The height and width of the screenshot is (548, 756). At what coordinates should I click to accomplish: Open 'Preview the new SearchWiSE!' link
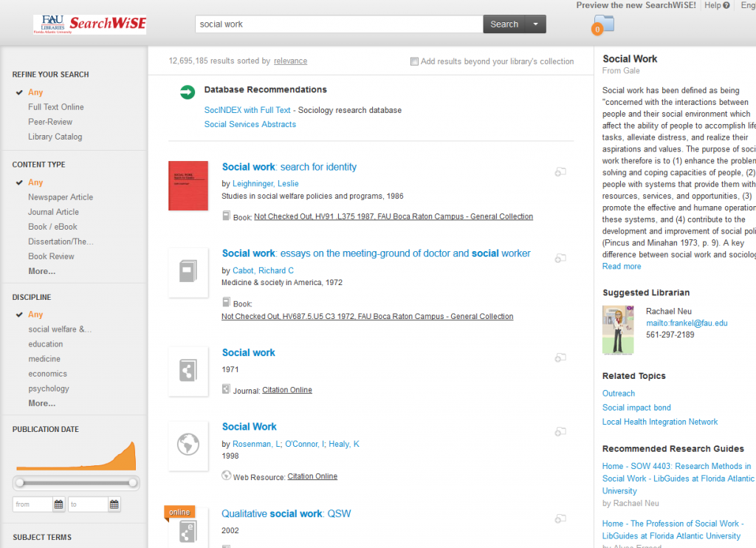point(636,5)
